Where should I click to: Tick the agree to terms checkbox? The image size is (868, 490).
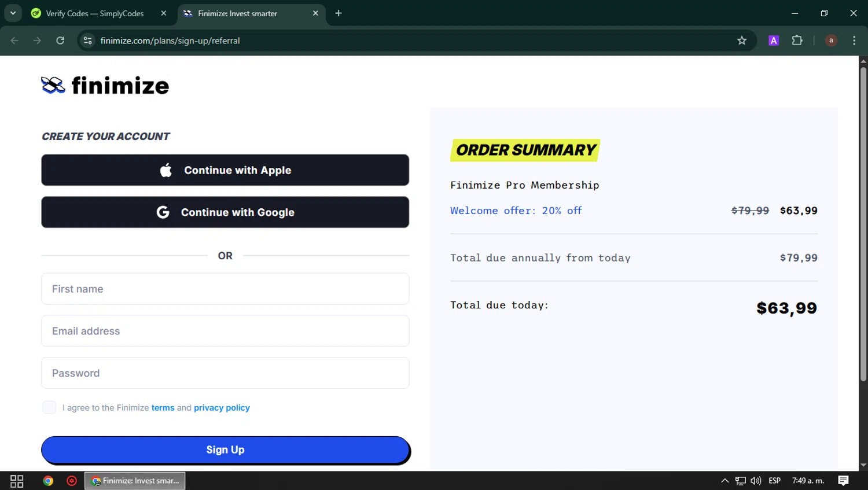tap(49, 407)
